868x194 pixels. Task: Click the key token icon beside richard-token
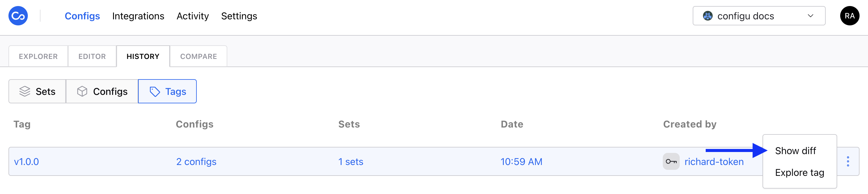[x=671, y=162]
